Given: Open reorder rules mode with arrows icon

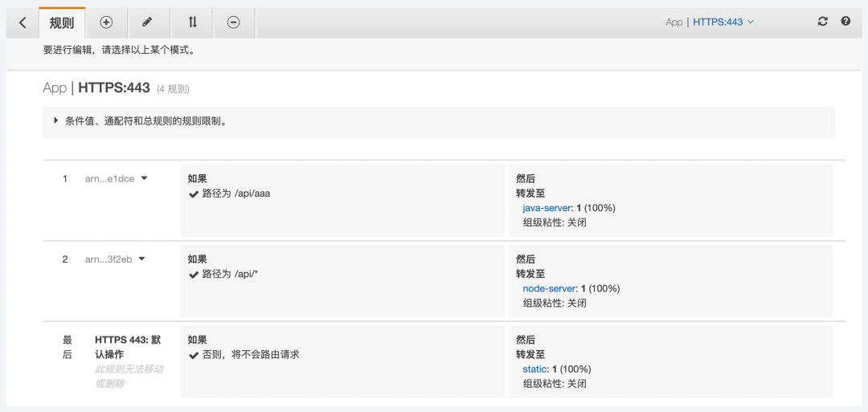Looking at the screenshot, I should coord(193,22).
